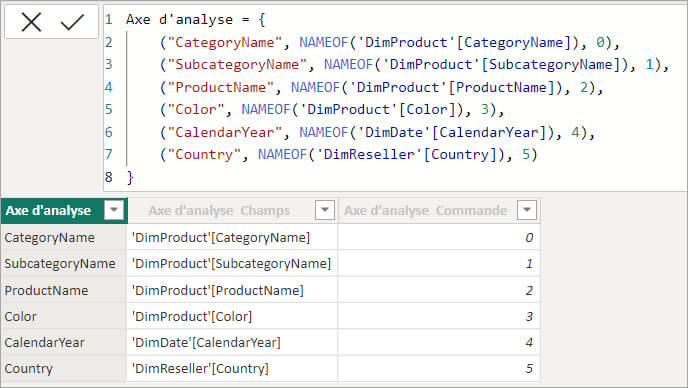Viewport: 688px width, 388px height.
Task: Open the Axe d'analyse Commande filter dropdown
Action: (527, 210)
